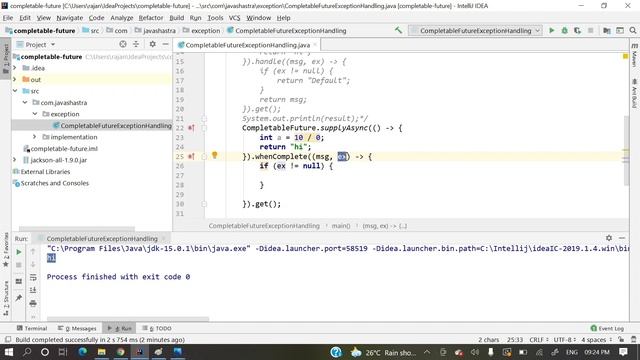Open Search Everywhere magnifier icon
640x360 pixels.
(x=633, y=30)
